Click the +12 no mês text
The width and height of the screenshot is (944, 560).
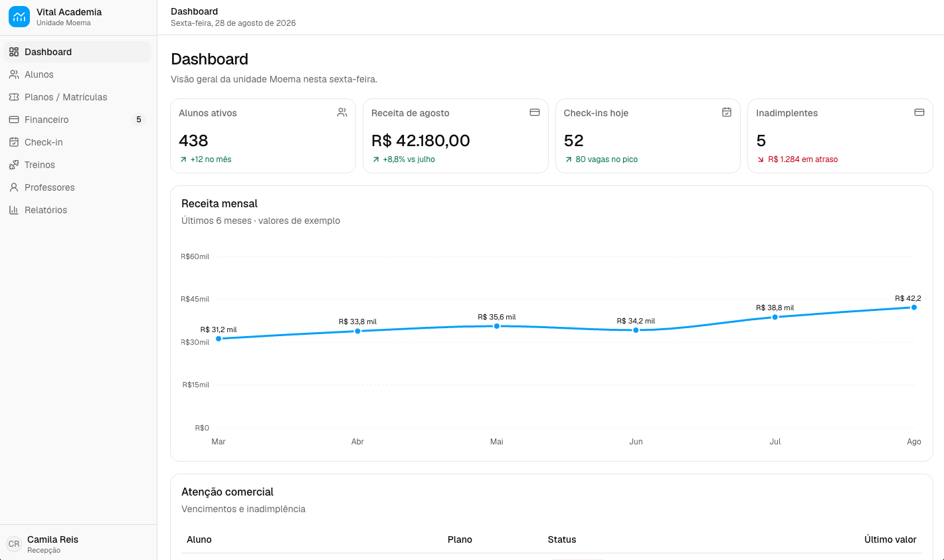point(211,159)
